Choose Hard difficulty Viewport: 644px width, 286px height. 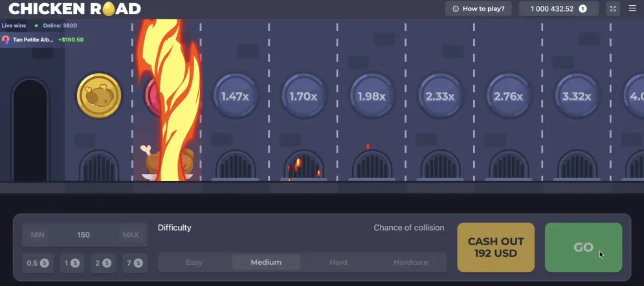point(339,262)
